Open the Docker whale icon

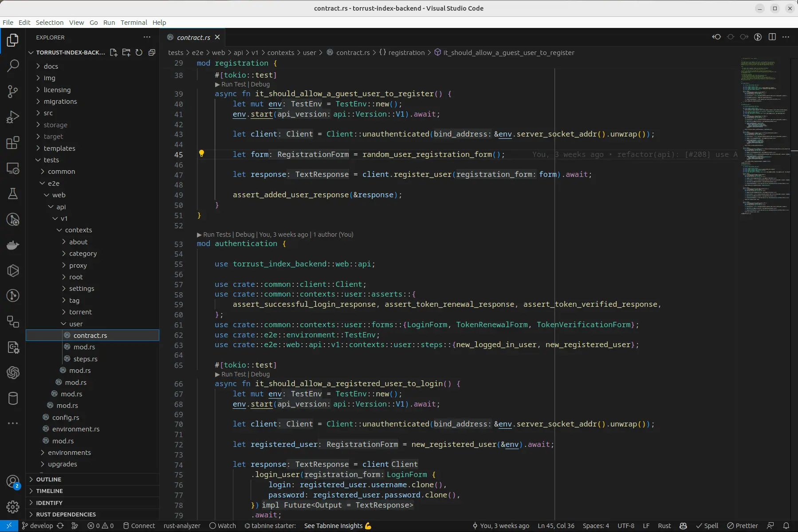click(x=13, y=245)
